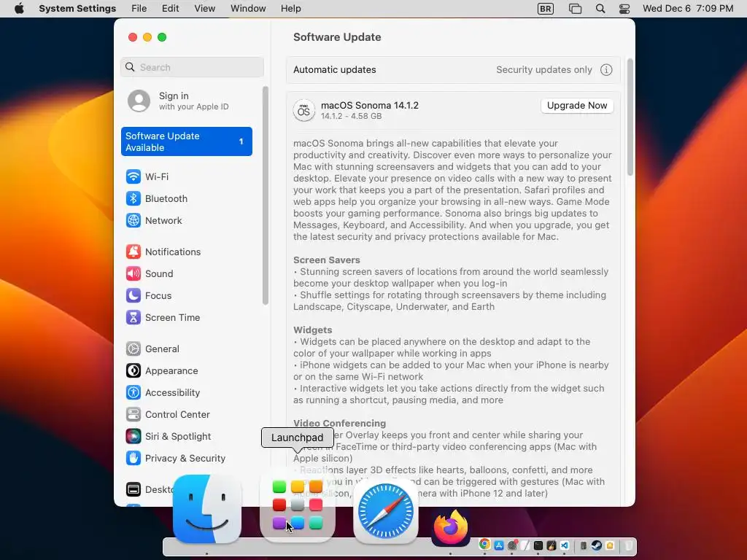Open the Help menu
This screenshot has height=560, width=747.
(290, 9)
